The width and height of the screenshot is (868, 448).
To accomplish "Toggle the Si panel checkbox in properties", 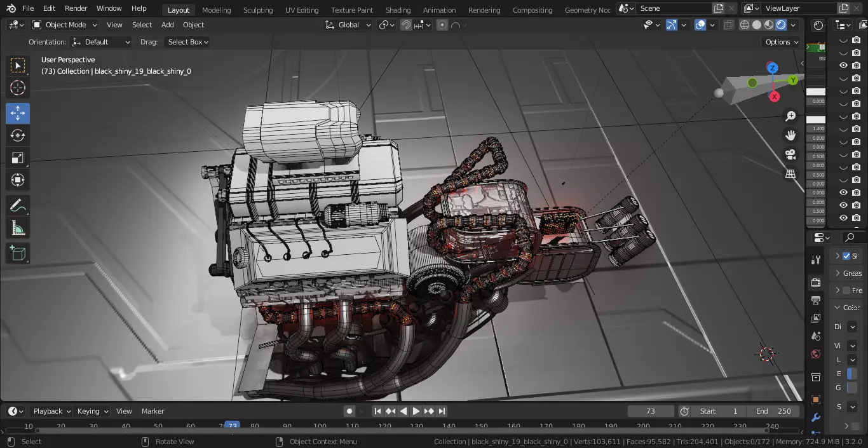I will coord(846,256).
